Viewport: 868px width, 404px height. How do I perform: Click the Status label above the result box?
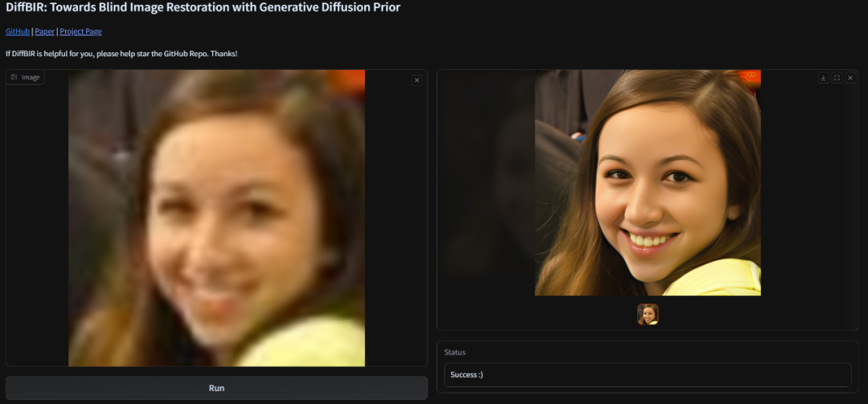[455, 352]
